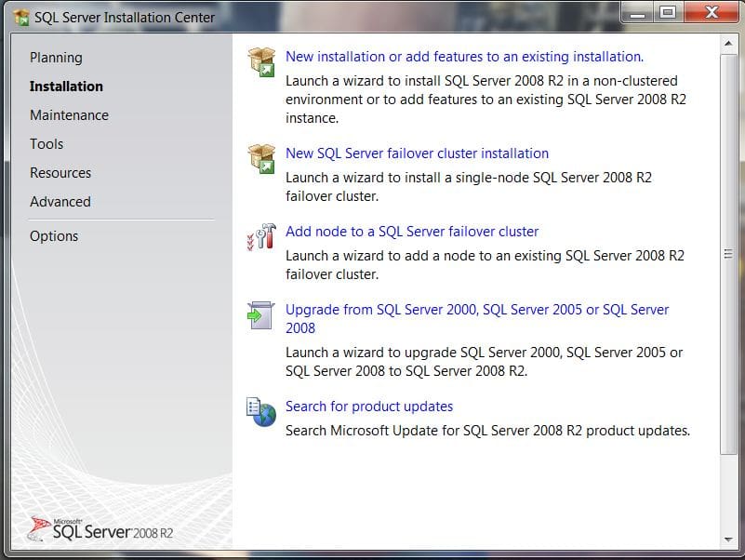Open New SQL Server failover cluster installation link
Screen dimensions: 745x560
point(418,153)
